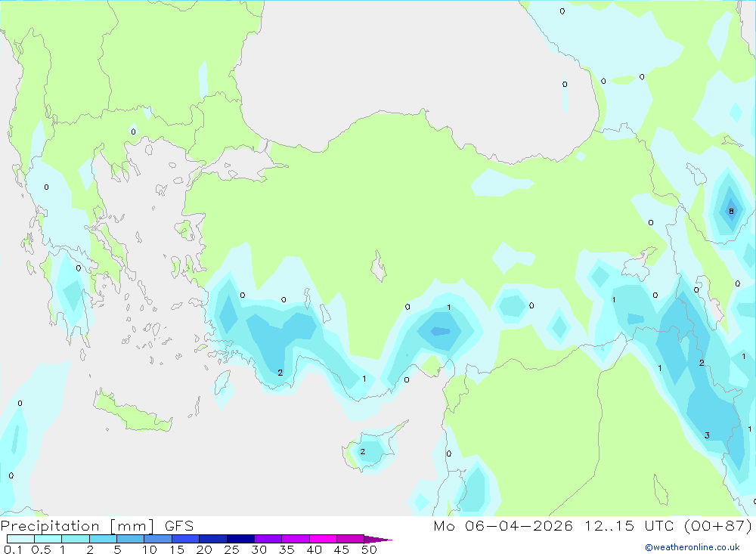Click the 15–20 mm blue legend swatch
The height and width of the screenshot is (554, 756).
point(186,539)
